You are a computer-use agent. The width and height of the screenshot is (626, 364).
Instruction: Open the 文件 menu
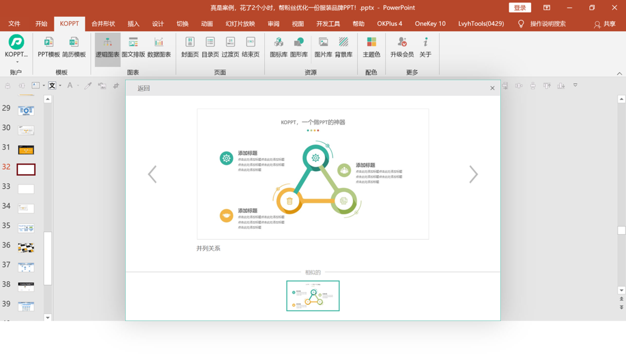coord(14,24)
